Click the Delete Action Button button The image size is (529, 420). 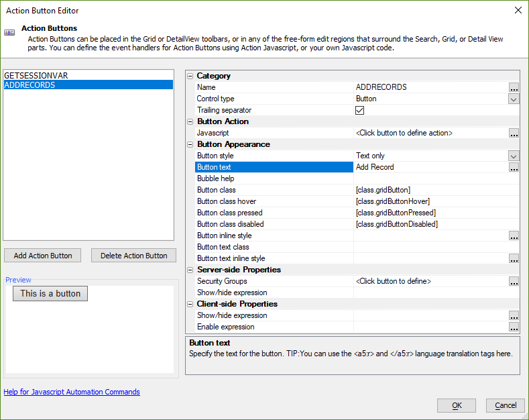coord(133,256)
